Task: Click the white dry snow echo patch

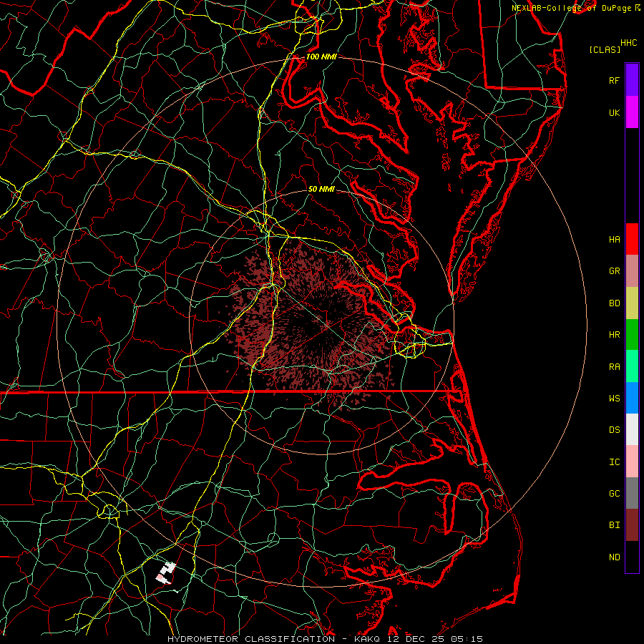Action: [166, 573]
